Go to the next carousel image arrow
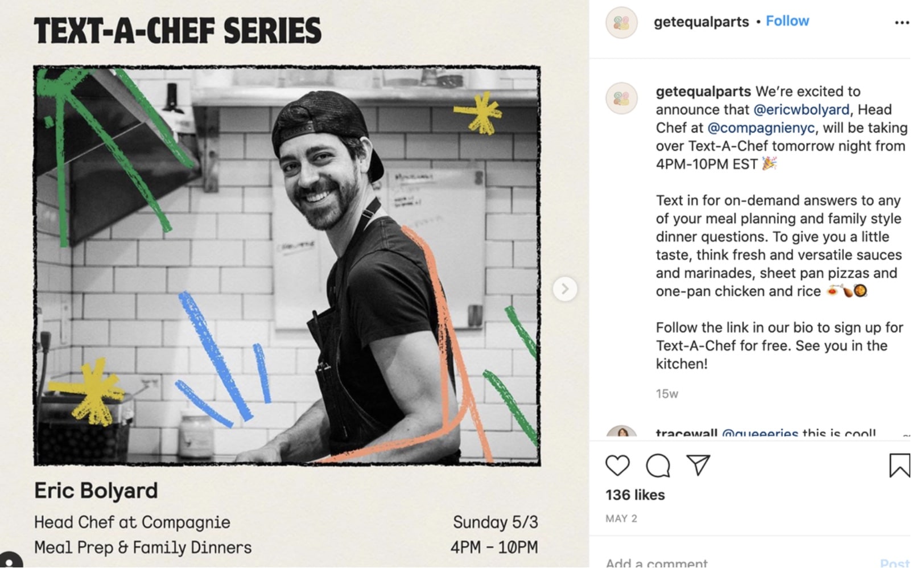Viewport: 924px width, 568px height. tap(565, 289)
